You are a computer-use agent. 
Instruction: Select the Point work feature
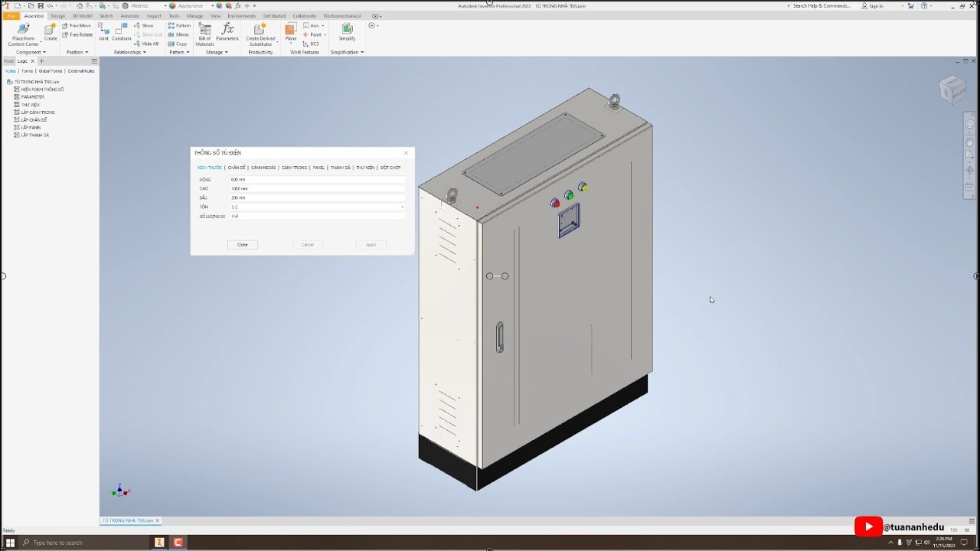(x=314, y=34)
